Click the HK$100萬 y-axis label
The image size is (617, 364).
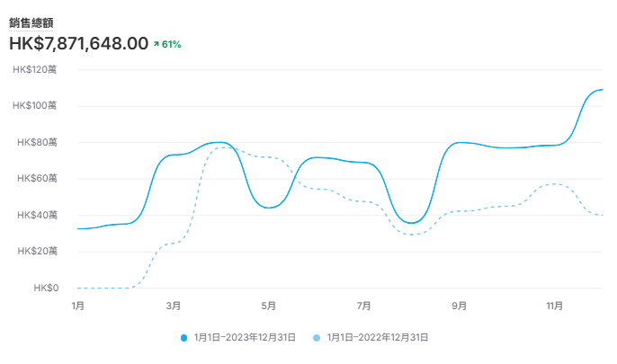point(34,105)
